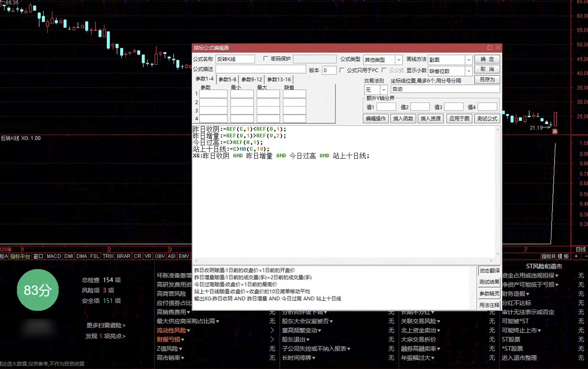Select 指标B tab at chart bottom
The height and width of the screenshot is (369, 588).
tap(548, 256)
